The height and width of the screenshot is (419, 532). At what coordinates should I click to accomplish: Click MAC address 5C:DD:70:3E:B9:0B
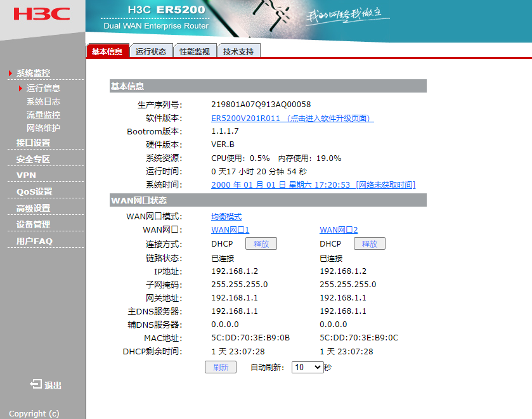pos(250,338)
